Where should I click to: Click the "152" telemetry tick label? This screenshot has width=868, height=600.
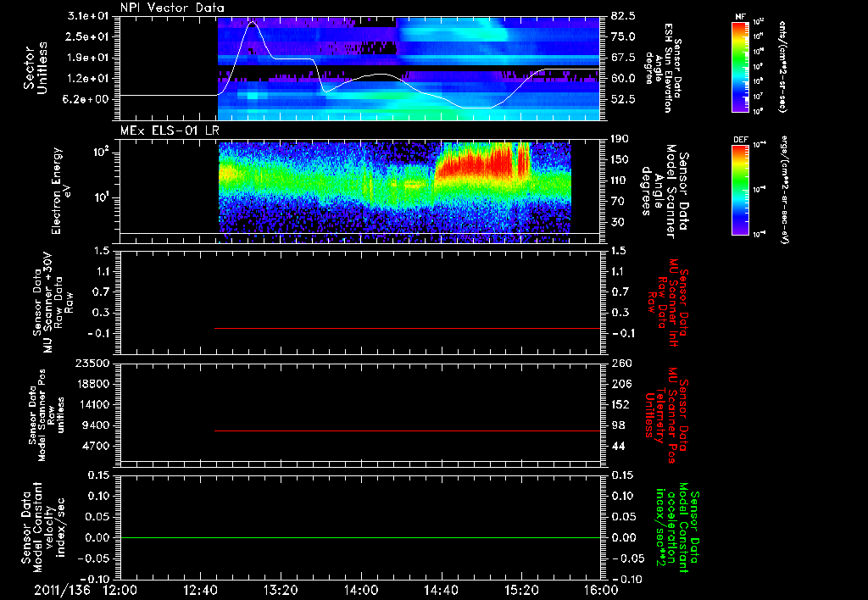(620, 404)
